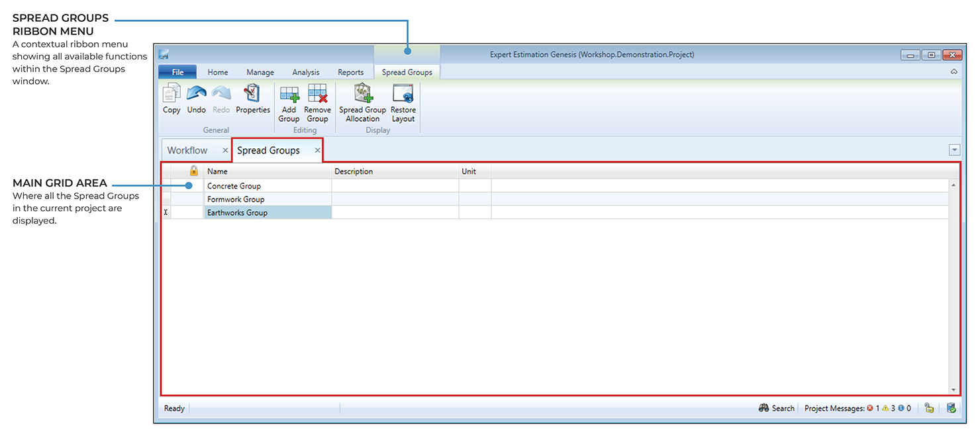Click the database status icon in status bar
The height and width of the screenshot is (438, 980).
(951, 408)
